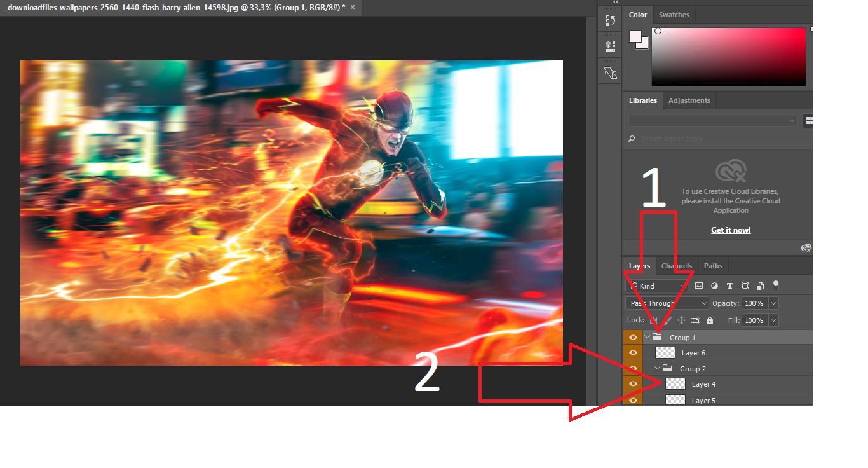Image resolution: width=868 pixels, height=468 pixels.
Task: Filter layers by smart objects icon
Action: (760, 286)
